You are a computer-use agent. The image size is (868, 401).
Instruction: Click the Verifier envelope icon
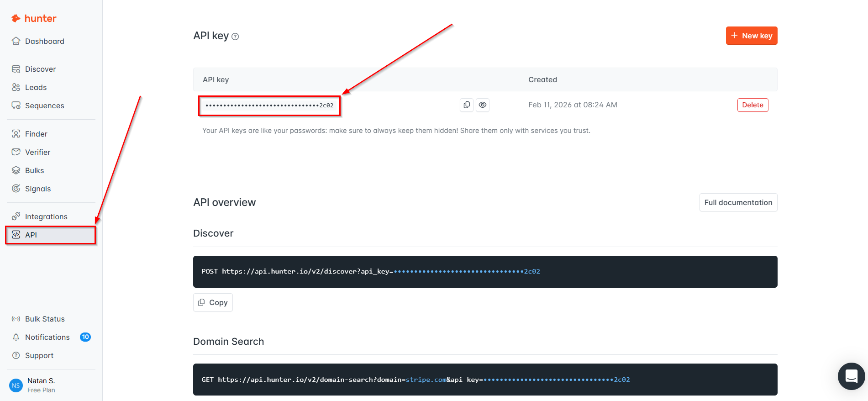16,152
